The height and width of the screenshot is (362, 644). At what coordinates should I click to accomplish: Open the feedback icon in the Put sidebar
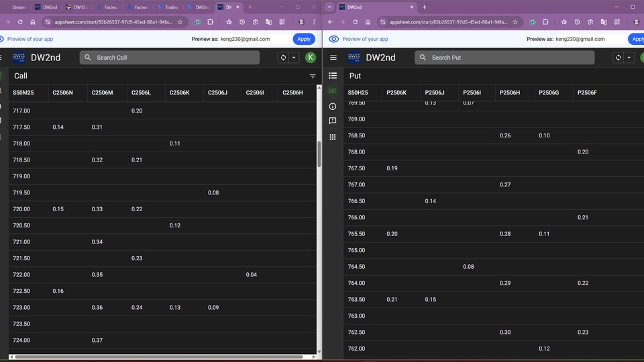[333, 121]
